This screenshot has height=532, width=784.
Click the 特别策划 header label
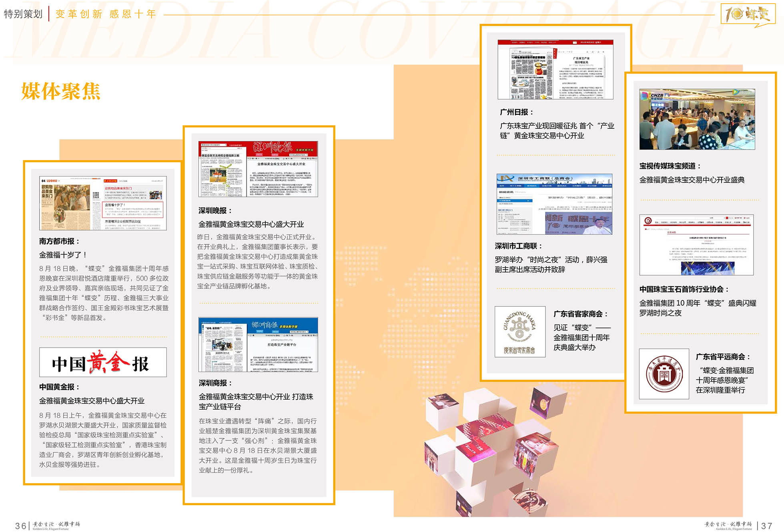pyautogui.click(x=23, y=14)
